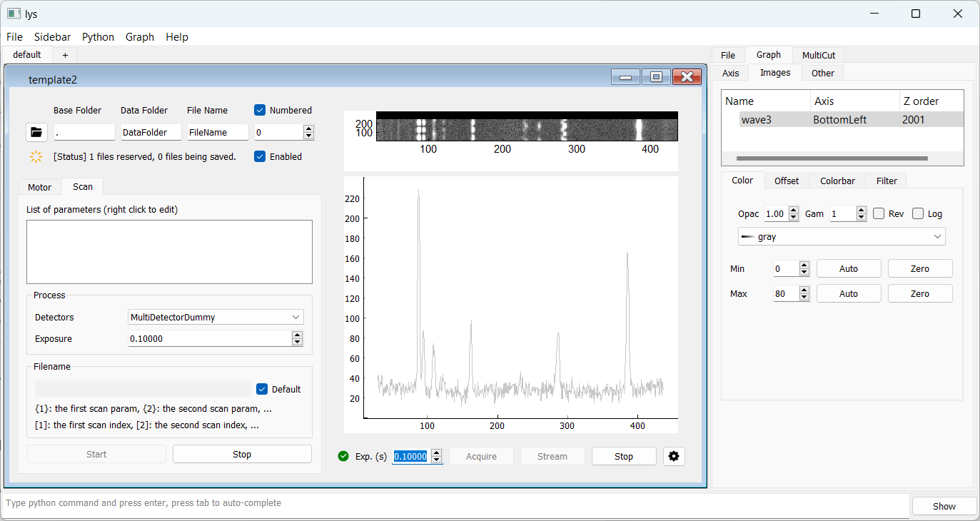The height and width of the screenshot is (521, 980).
Task: Open the Python menu
Action: pos(98,37)
